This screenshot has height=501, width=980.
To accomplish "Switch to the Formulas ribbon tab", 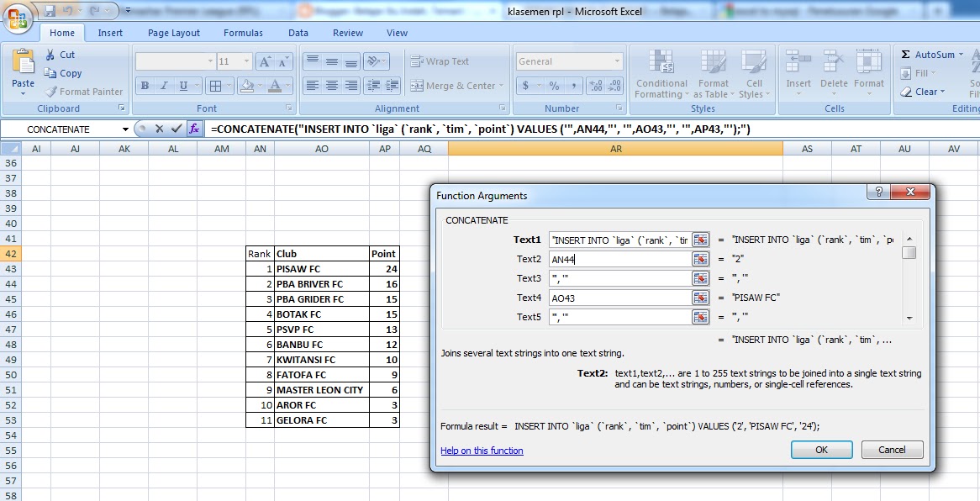I will tap(243, 33).
